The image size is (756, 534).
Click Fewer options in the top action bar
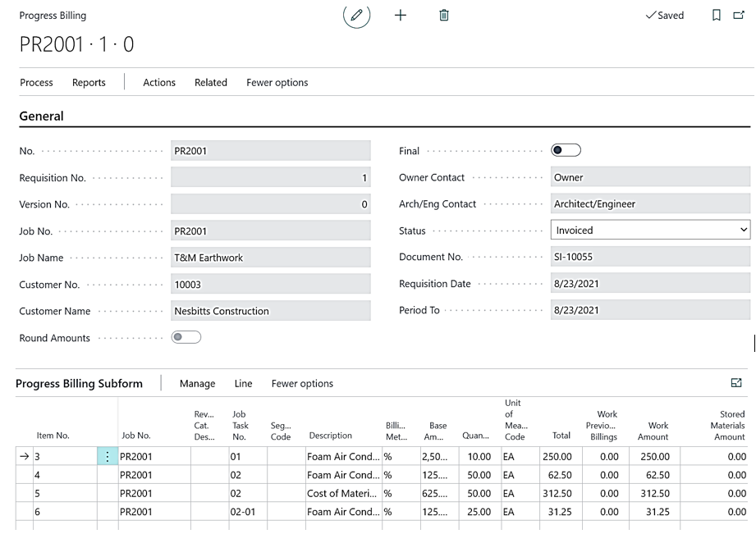(x=277, y=82)
